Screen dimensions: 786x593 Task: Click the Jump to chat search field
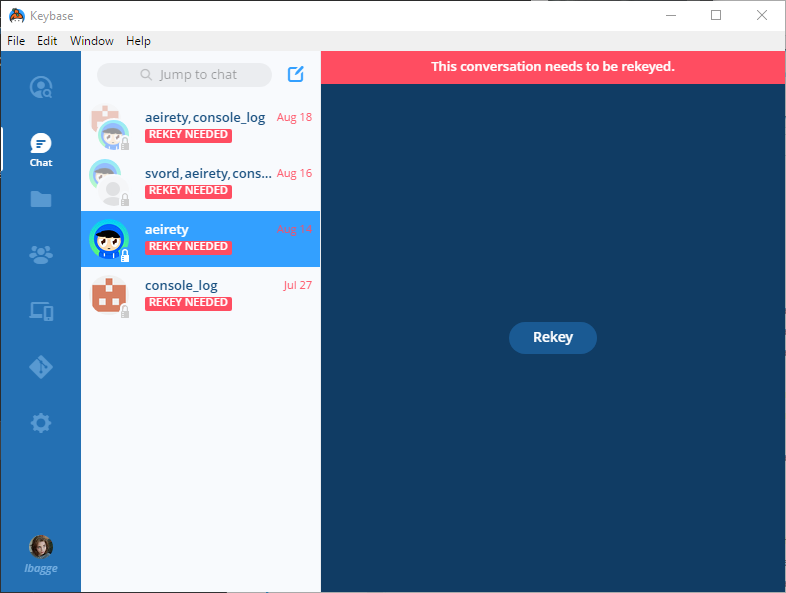tap(184, 75)
